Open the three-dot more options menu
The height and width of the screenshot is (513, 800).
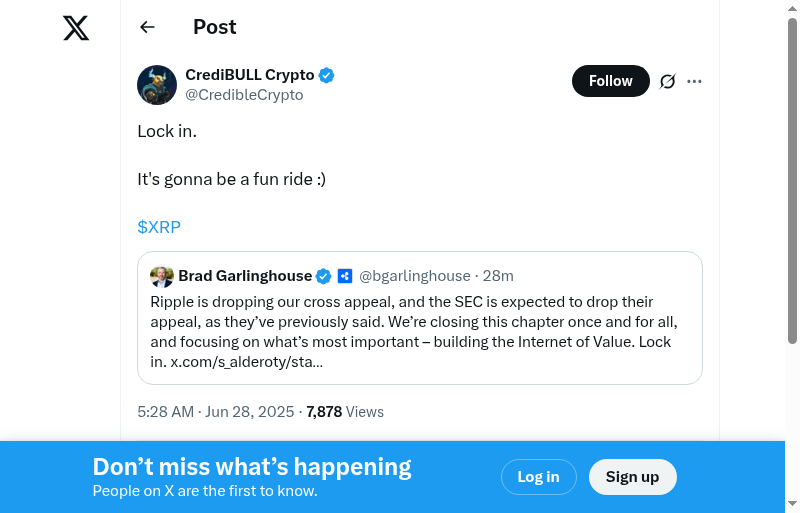pyautogui.click(x=695, y=81)
